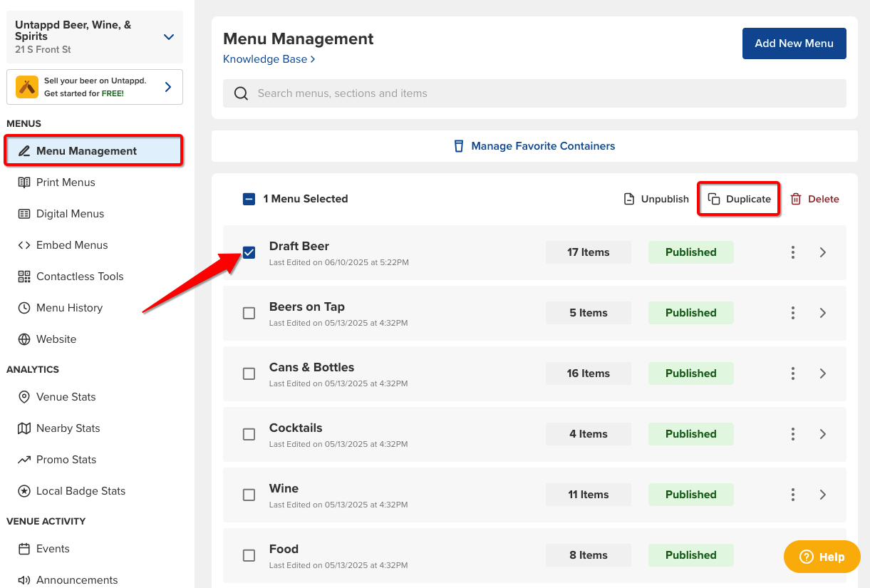Expand the Cans & Bottles menu chevron
Viewport: 870px width, 588px height.
point(823,373)
